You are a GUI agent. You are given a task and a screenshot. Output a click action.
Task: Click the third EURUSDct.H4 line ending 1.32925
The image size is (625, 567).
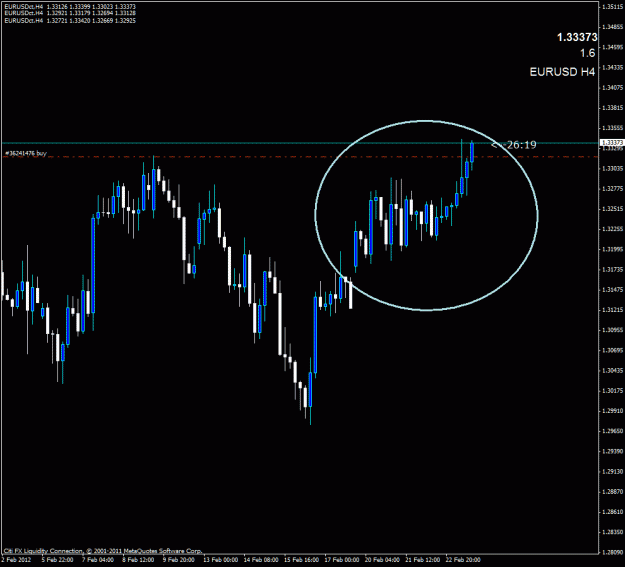70,20
